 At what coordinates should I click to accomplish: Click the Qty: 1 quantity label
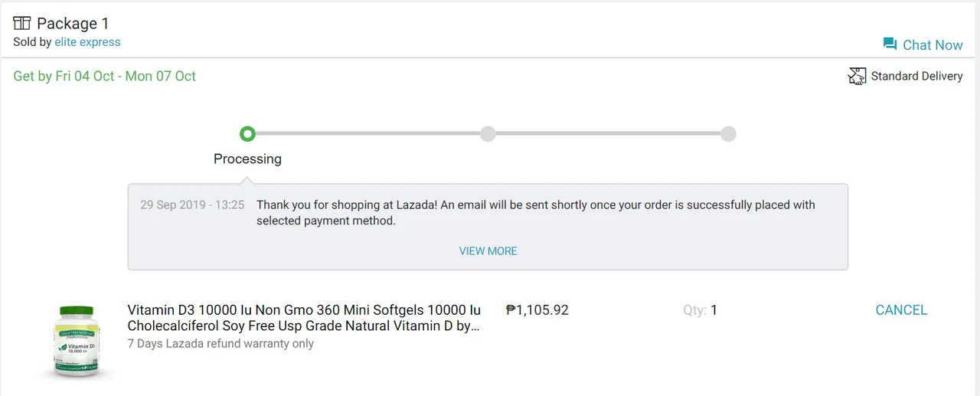[x=701, y=310]
